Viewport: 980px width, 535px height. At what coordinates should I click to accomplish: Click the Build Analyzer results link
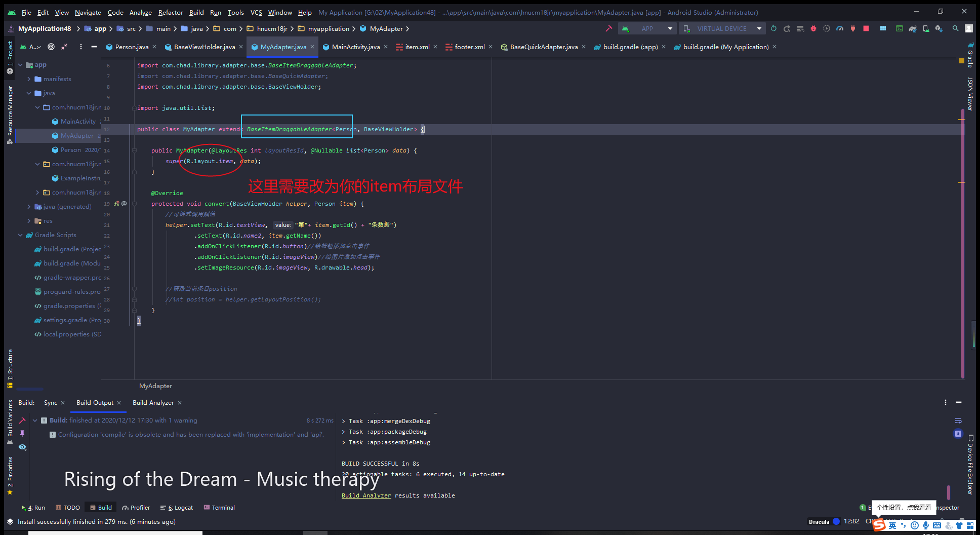[x=366, y=495]
